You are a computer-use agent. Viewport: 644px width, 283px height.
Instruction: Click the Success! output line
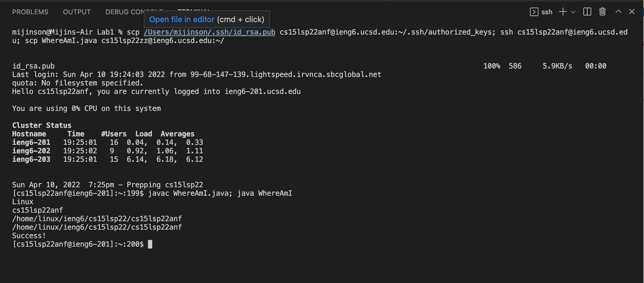(x=29, y=236)
